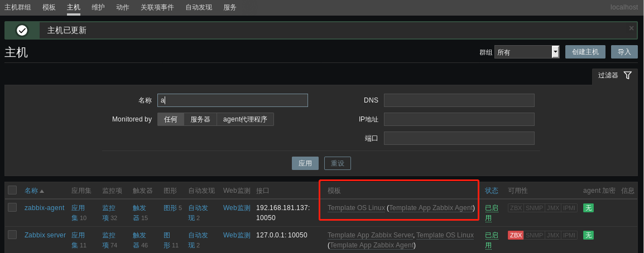Toggle the select-all hosts checkbox
Image resolution: width=644 pixels, height=253 pixels.
click(12, 190)
